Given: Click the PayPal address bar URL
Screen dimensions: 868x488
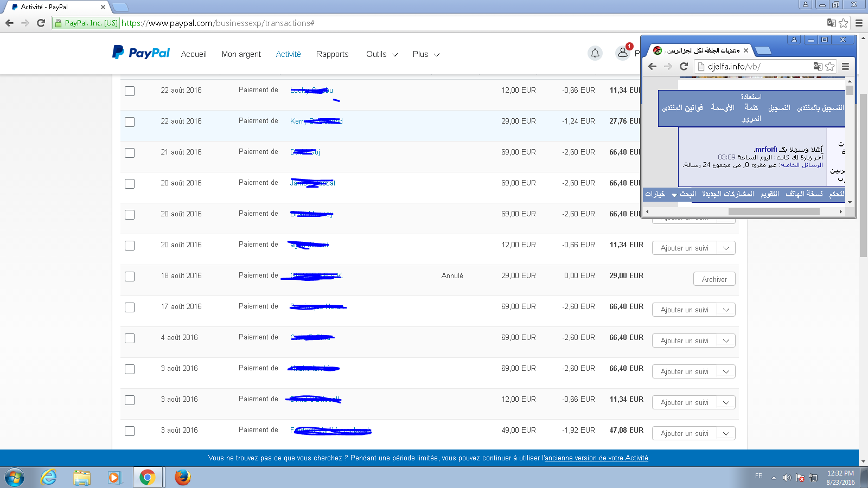Looking at the screenshot, I should click(x=218, y=23).
